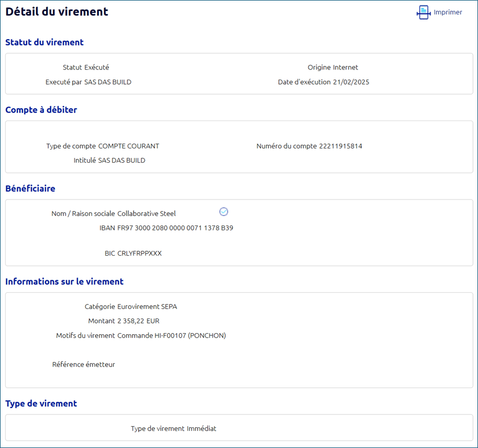The height and width of the screenshot is (448, 478).
Task: Click the execution date 21/02/2025
Action: point(351,82)
